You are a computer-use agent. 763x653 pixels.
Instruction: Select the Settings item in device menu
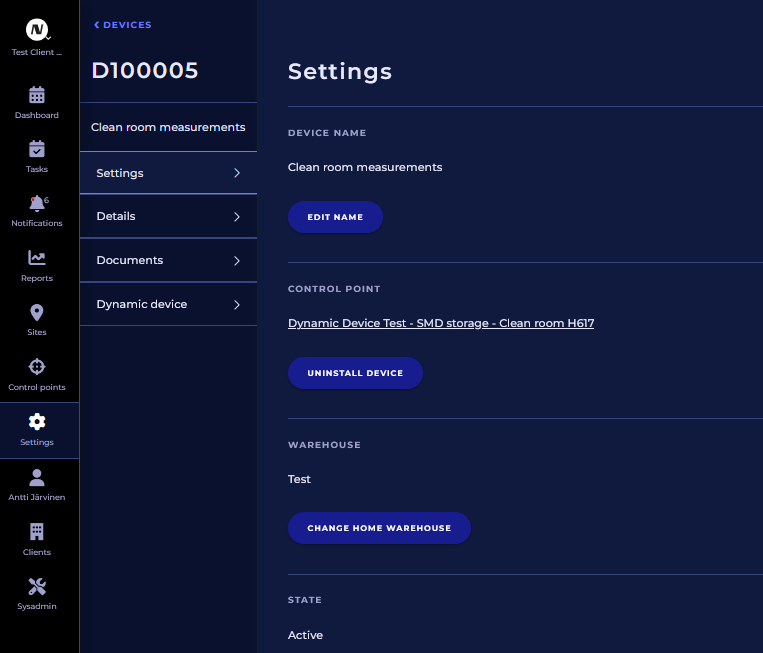point(168,173)
